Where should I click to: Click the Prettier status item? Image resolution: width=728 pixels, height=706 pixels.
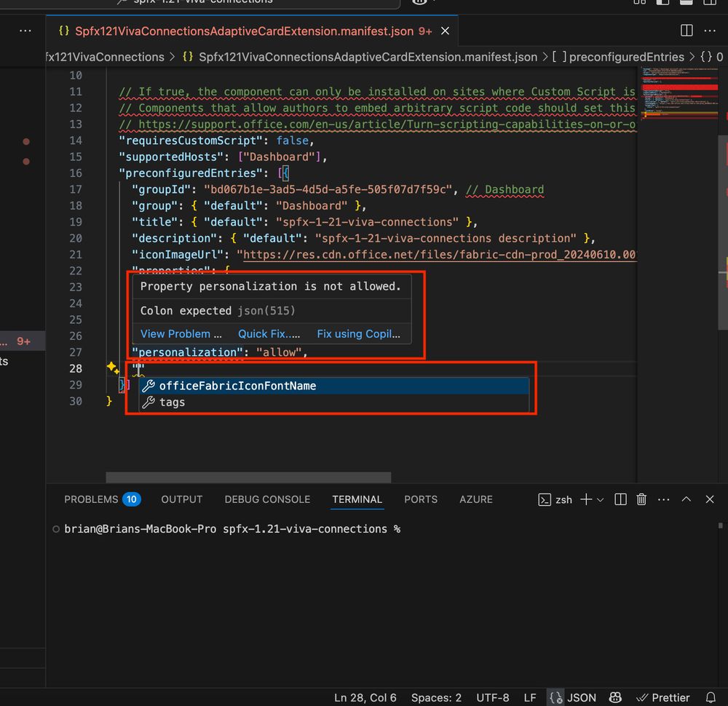663,698
